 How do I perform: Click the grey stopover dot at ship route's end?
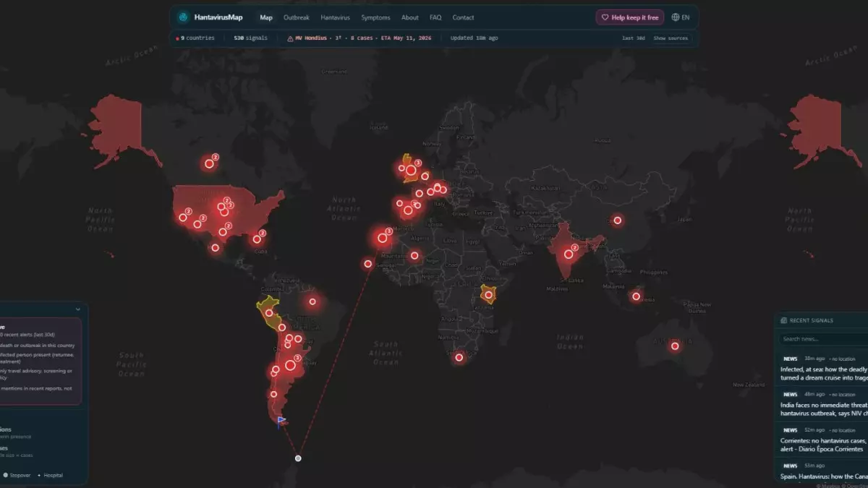(298, 458)
